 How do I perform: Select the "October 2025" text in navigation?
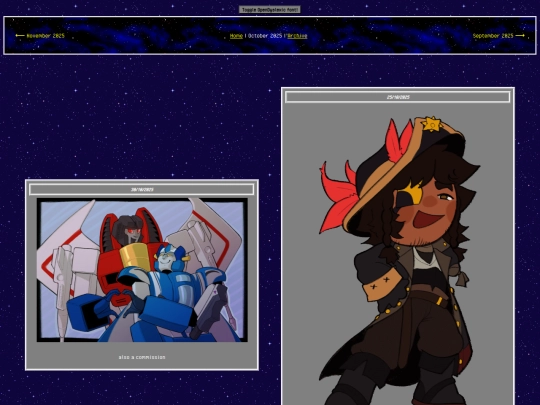pyautogui.click(x=265, y=36)
